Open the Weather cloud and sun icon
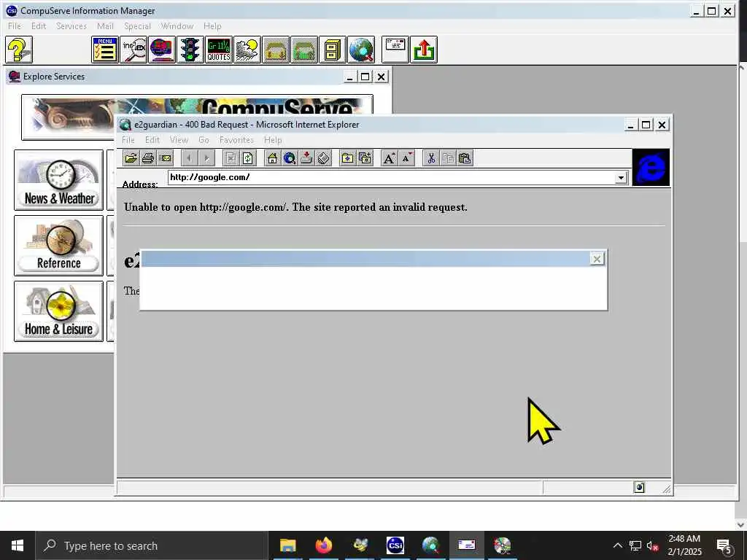Image resolution: width=747 pixels, height=560 pixels. coord(247,50)
